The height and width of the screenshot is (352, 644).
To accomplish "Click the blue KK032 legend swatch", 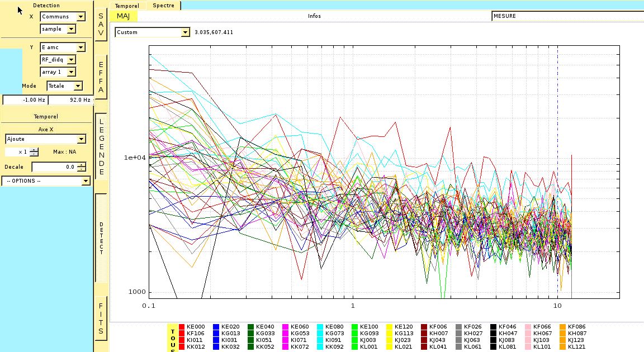I will [x=216, y=346].
